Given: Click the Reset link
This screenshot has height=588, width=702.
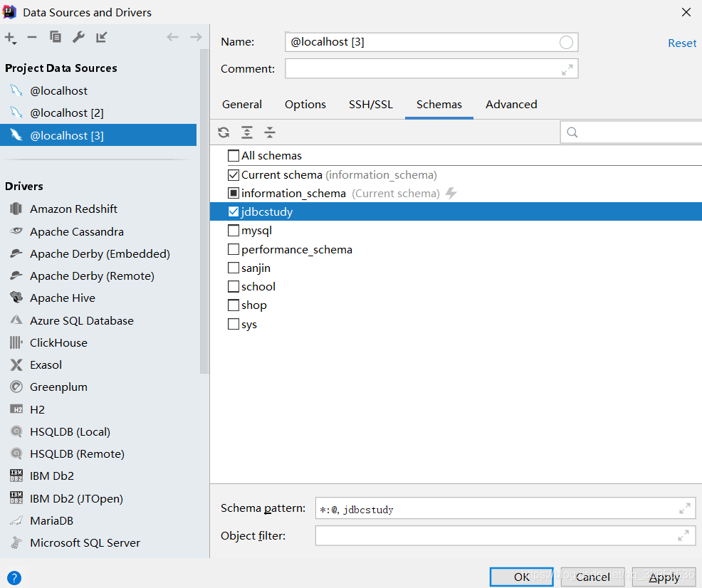Looking at the screenshot, I should pyautogui.click(x=681, y=43).
